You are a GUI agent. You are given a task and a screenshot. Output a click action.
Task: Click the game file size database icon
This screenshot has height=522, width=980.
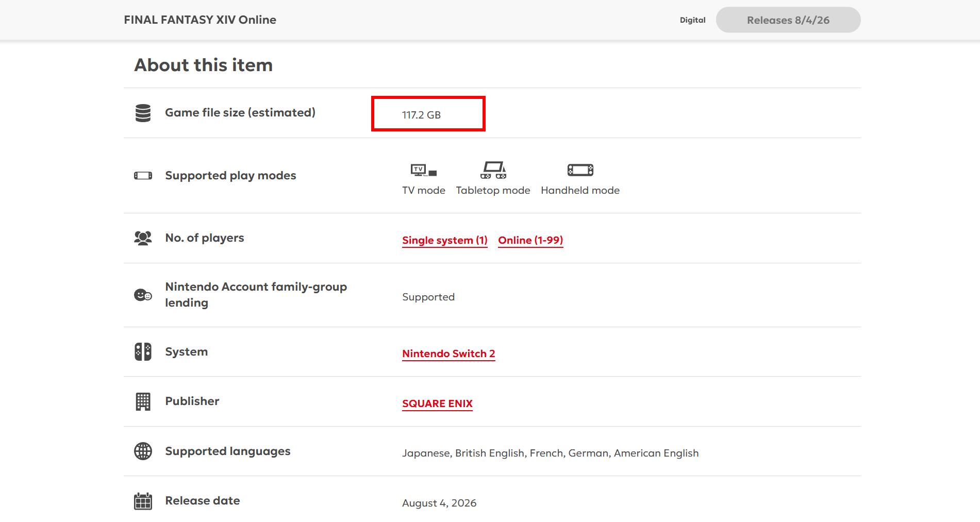coord(143,113)
